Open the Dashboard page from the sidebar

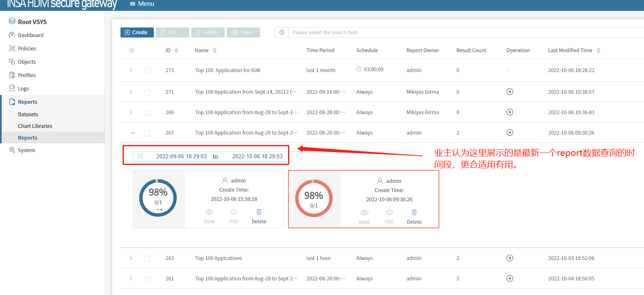point(30,35)
